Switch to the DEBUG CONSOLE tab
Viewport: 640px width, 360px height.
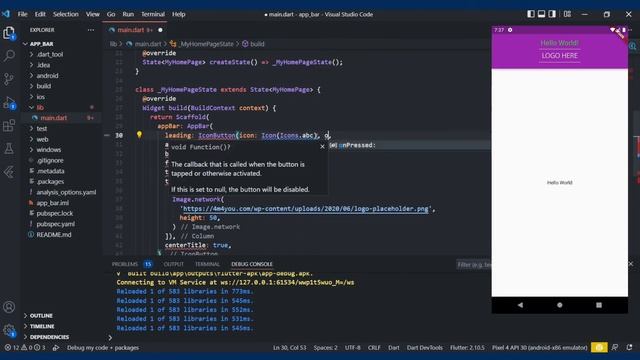pyautogui.click(x=252, y=264)
